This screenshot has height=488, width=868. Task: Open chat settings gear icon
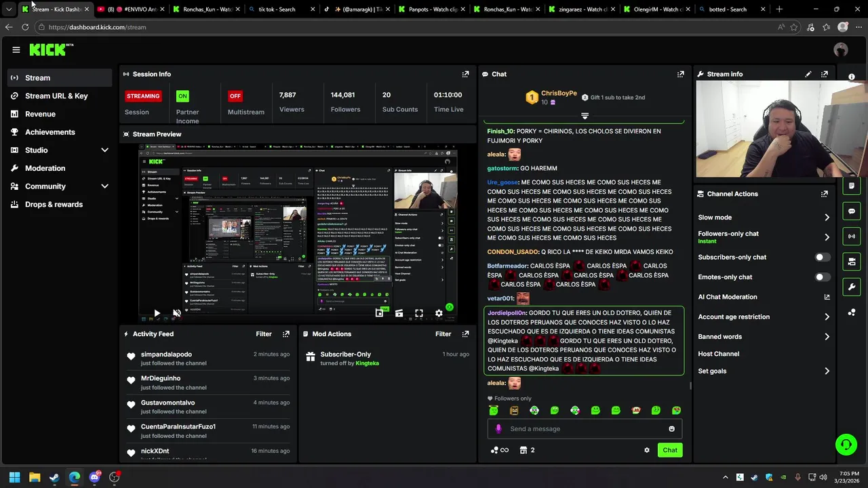click(647, 450)
